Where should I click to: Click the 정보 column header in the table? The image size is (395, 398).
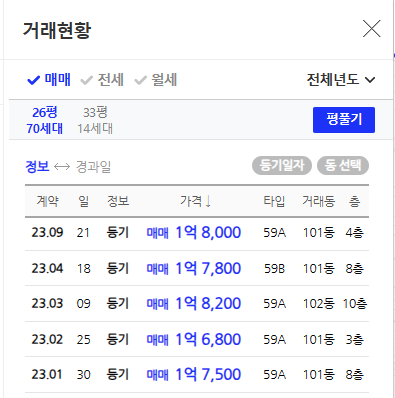coord(118,201)
